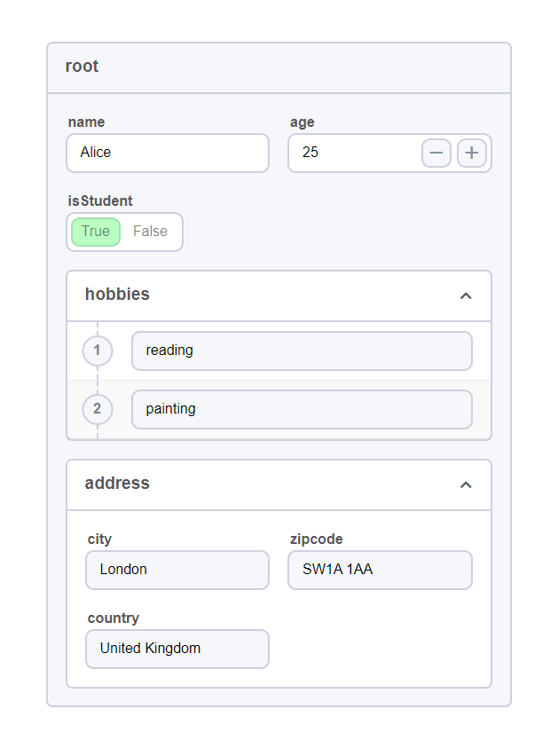Viewport: 558px width, 756px height.
Task: Set isStudent to False
Action: (x=150, y=232)
